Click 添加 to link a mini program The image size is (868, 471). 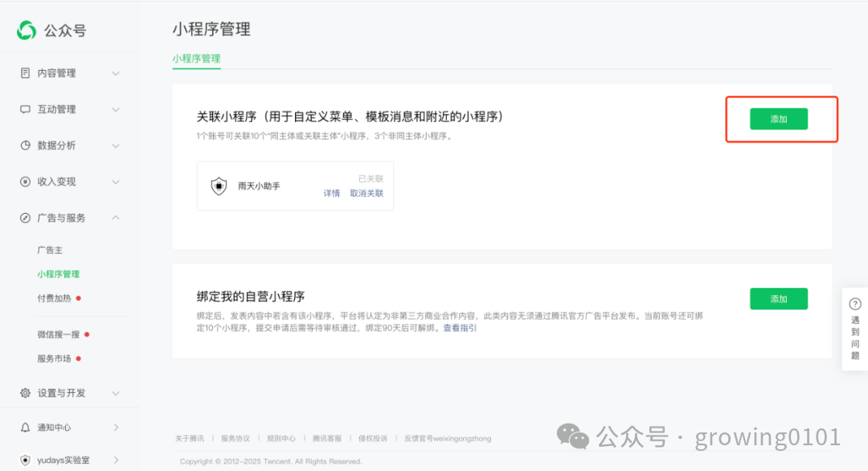click(778, 118)
